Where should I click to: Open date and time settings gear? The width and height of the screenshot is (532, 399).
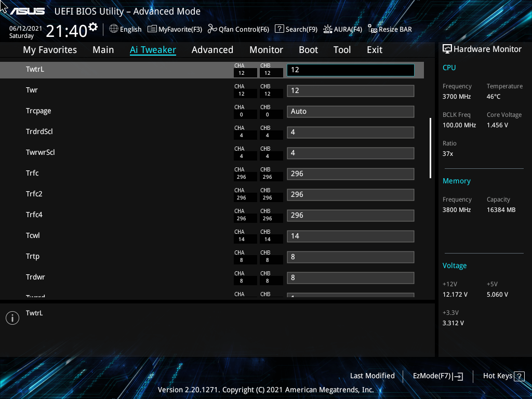click(x=93, y=27)
